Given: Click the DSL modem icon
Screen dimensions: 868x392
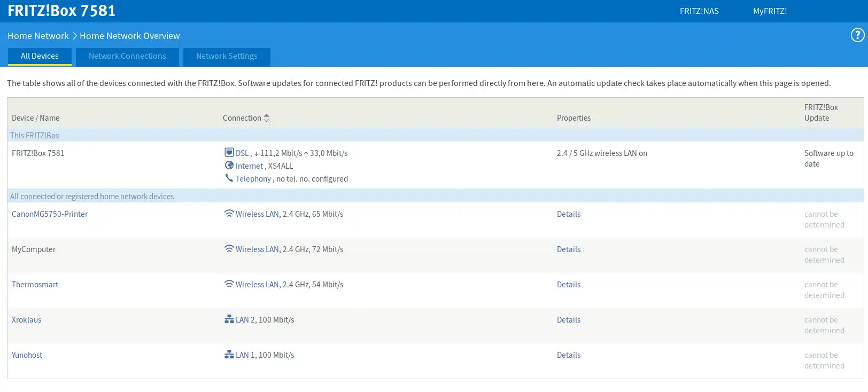Looking at the screenshot, I should coord(229,152).
